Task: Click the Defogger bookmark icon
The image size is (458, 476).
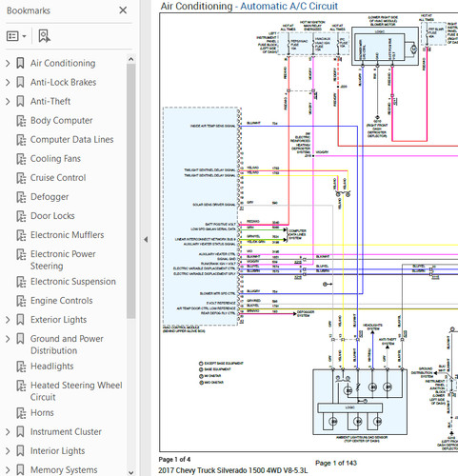Action: coord(21,197)
